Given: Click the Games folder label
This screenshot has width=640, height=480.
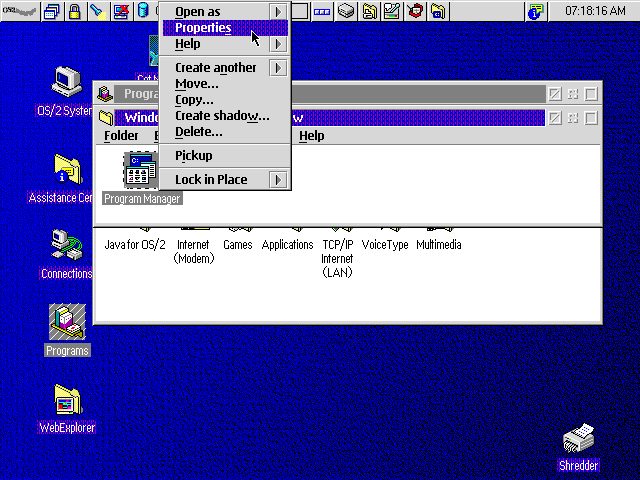Looking at the screenshot, I should (238, 244).
